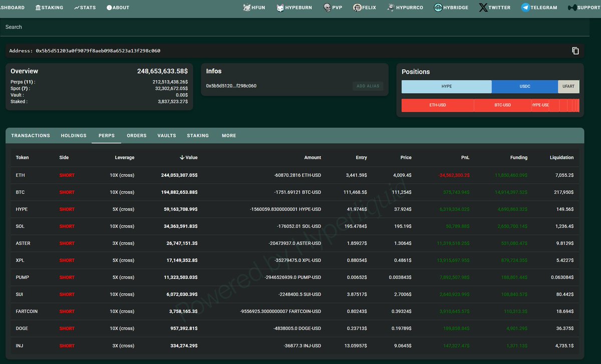Click the BTC token row
601x364 pixels.
(294, 192)
